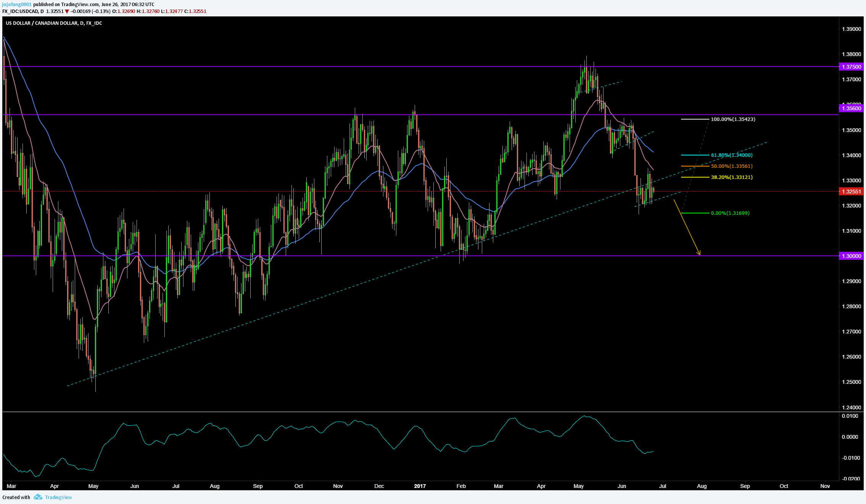Image resolution: width=866 pixels, height=504 pixels.
Task: Select the 38.20%(1.33121) Fibonacci label
Action: (x=732, y=177)
